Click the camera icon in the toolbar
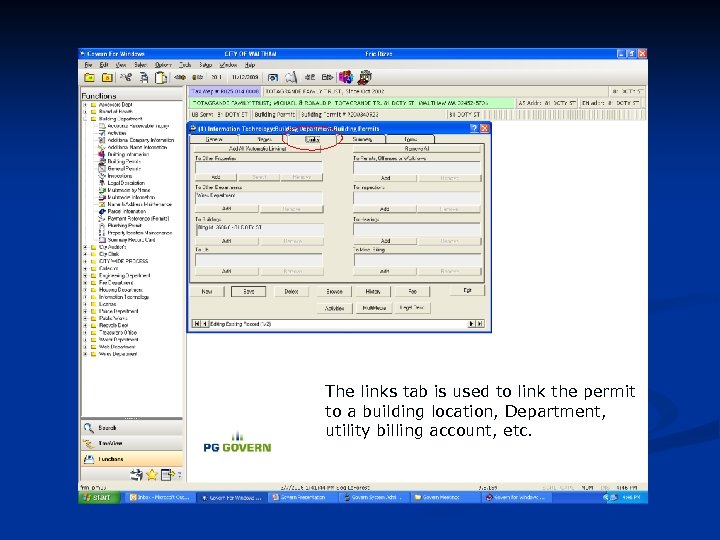This screenshot has height=540, width=720. pyautogui.click(x=273, y=78)
